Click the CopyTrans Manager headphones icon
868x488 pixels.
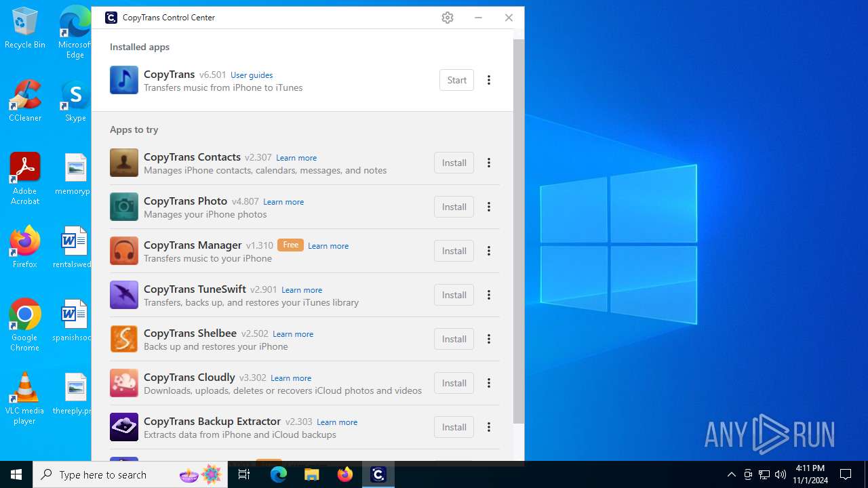124,251
